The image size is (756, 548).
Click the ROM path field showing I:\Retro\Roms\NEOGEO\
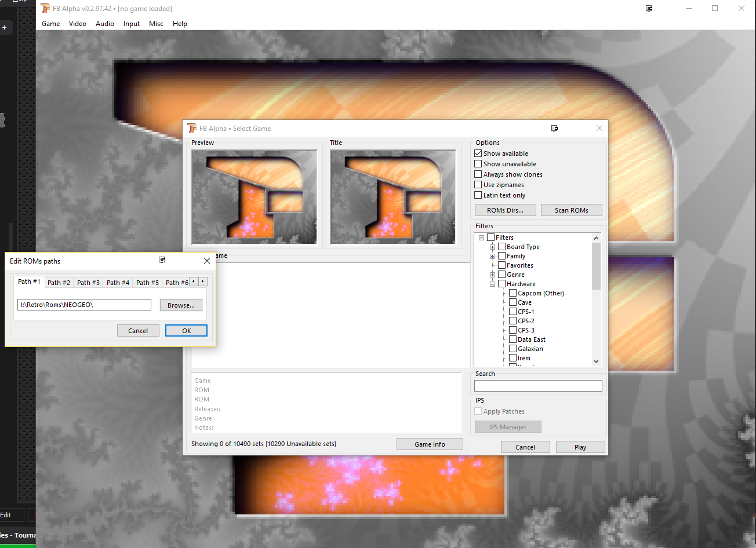(x=85, y=305)
